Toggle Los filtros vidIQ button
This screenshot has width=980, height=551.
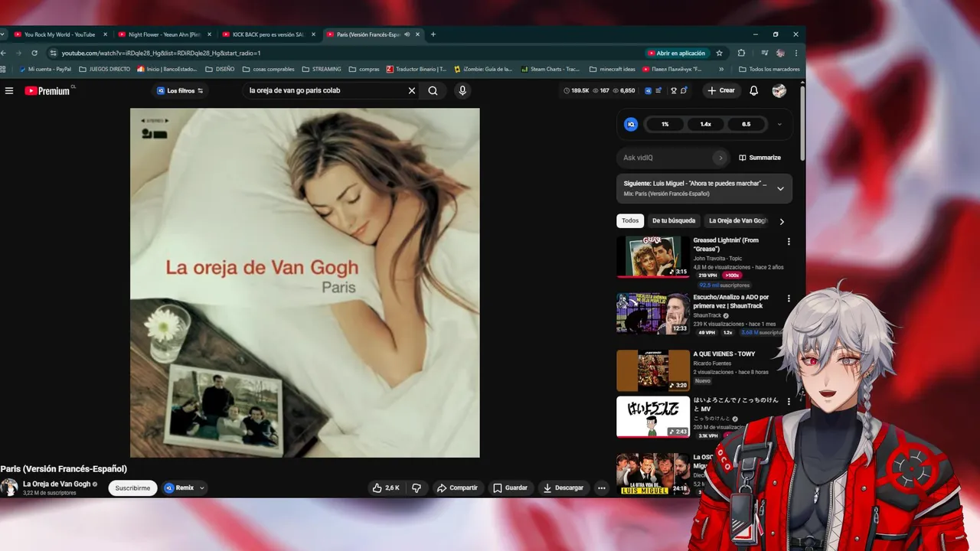pos(181,90)
